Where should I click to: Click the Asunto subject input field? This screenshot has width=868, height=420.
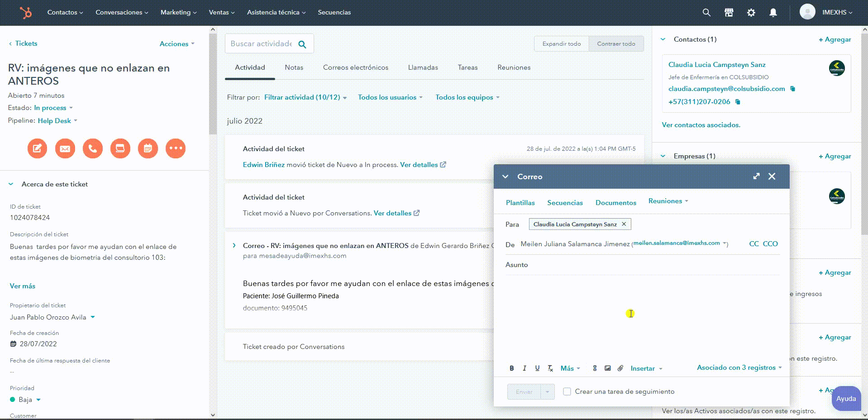tap(652, 265)
